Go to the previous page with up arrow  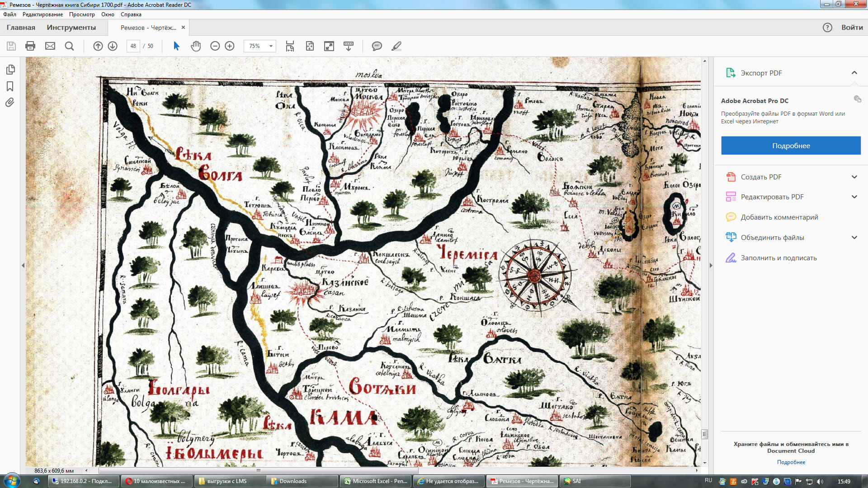coord(98,46)
